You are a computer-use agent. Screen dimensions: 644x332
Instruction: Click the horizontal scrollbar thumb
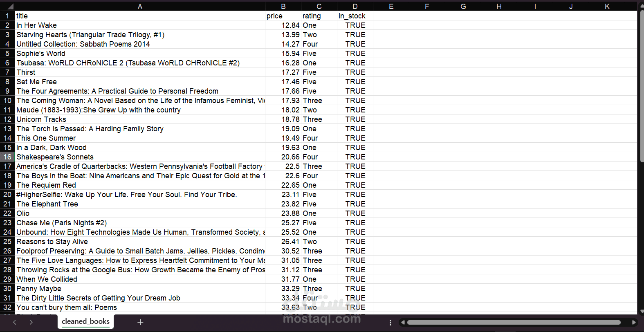514,323
